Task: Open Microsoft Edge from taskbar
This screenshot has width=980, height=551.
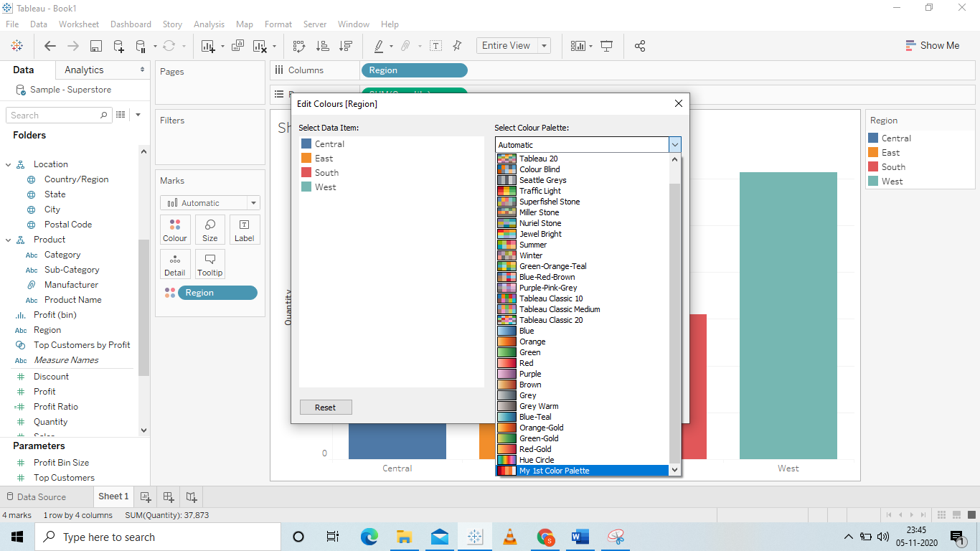Action: point(369,537)
